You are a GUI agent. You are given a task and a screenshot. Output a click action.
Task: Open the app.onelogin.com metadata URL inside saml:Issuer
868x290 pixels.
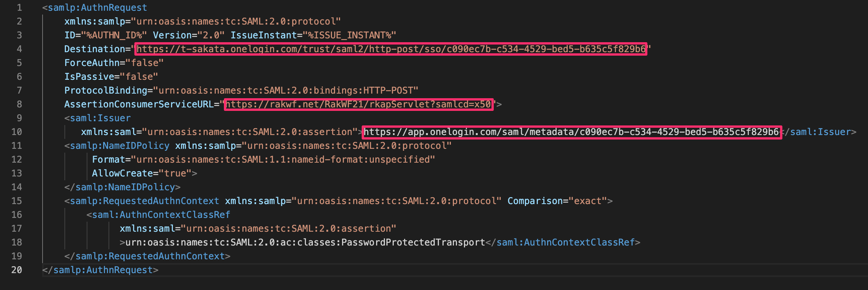[x=571, y=132]
